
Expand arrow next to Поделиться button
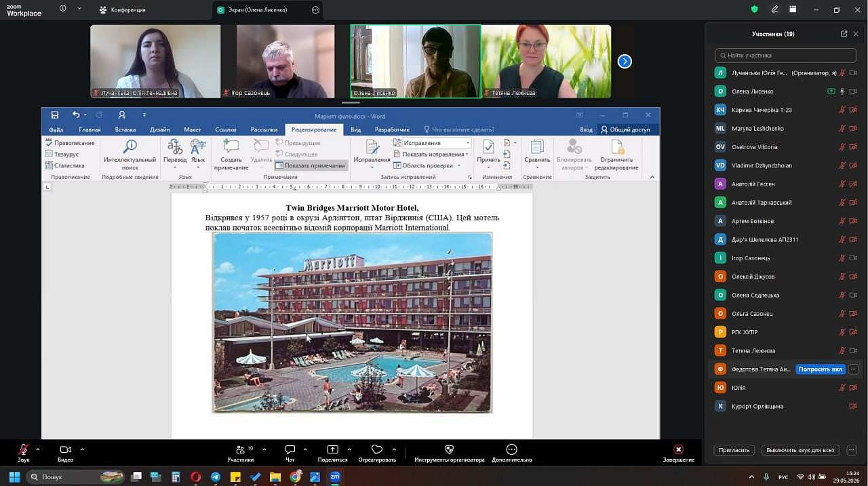point(349,449)
